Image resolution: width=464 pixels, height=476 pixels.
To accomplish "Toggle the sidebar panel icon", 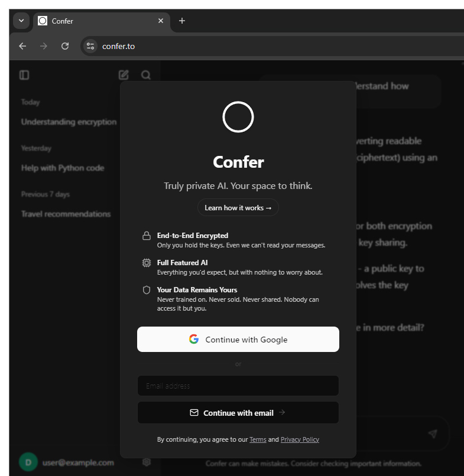I will click(x=24, y=75).
